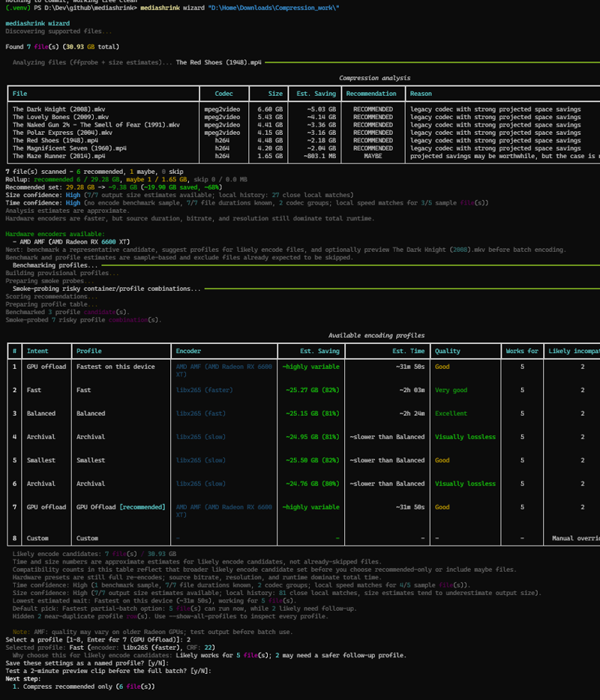
Task: Click the 'Encoder' column header
Action: pyautogui.click(x=188, y=351)
